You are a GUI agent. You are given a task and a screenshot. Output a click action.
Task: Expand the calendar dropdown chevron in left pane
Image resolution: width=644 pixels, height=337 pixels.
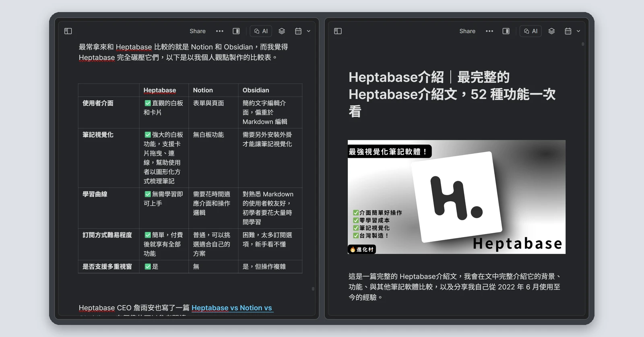[309, 31]
